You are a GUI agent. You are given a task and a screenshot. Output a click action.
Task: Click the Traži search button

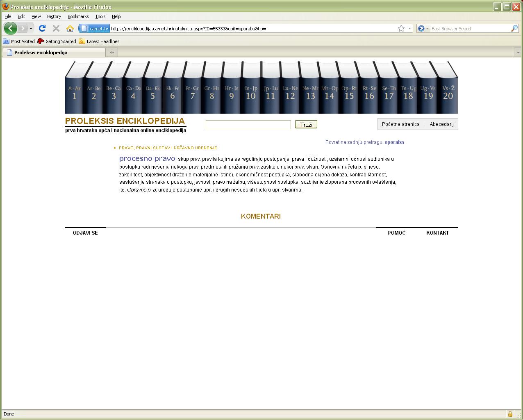(306, 124)
